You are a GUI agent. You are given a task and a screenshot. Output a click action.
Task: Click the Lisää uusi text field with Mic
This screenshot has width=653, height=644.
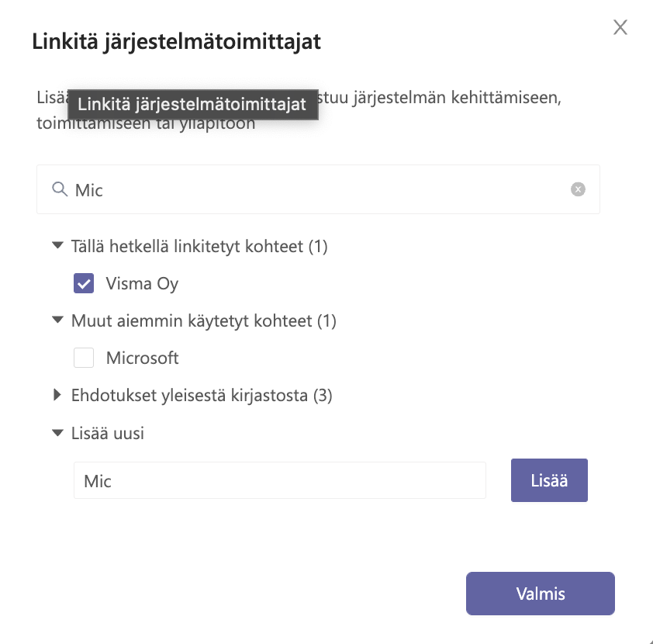[x=280, y=480]
